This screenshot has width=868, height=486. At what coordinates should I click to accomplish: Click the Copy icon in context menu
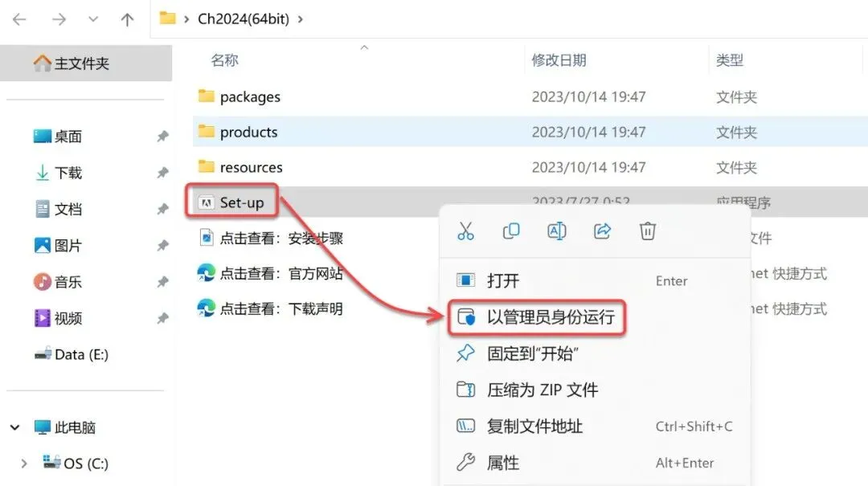[511, 231]
